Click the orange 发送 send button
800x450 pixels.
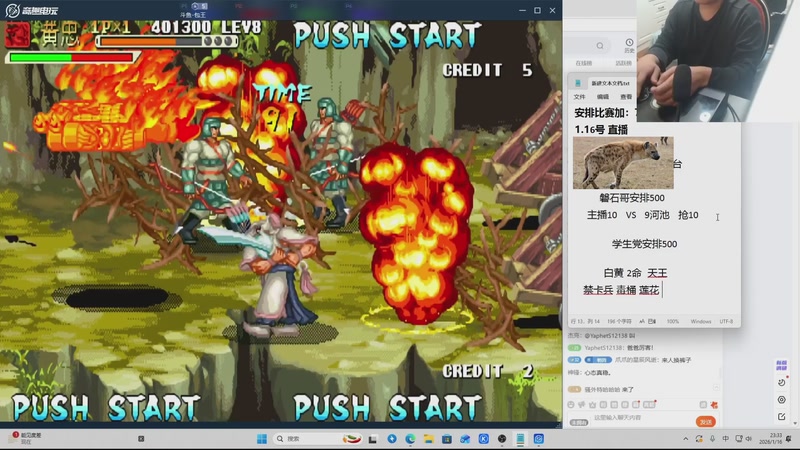coord(706,422)
